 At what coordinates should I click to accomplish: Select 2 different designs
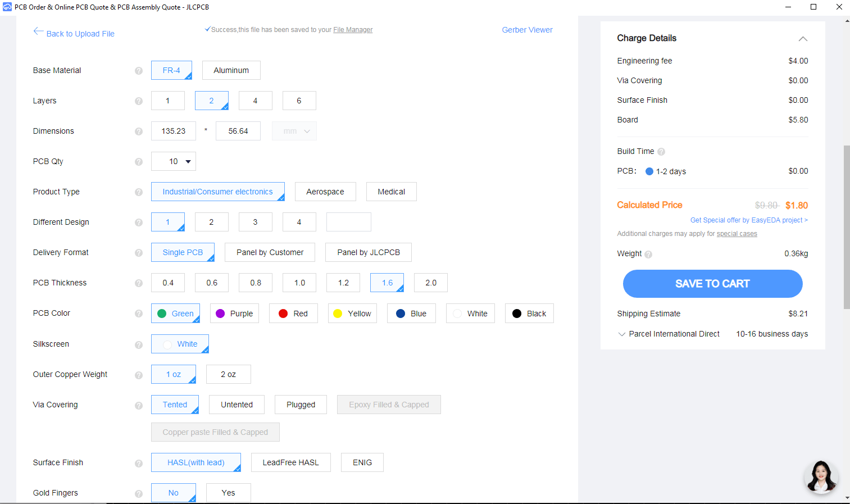click(x=211, y=222)
